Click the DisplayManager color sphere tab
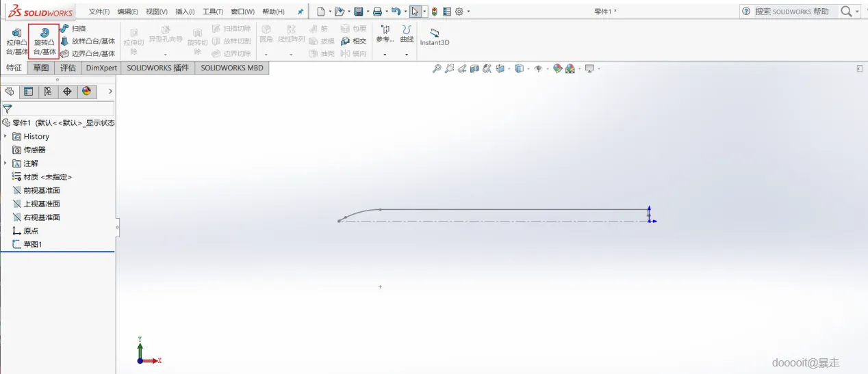868x374 pixels. (86, 91)
